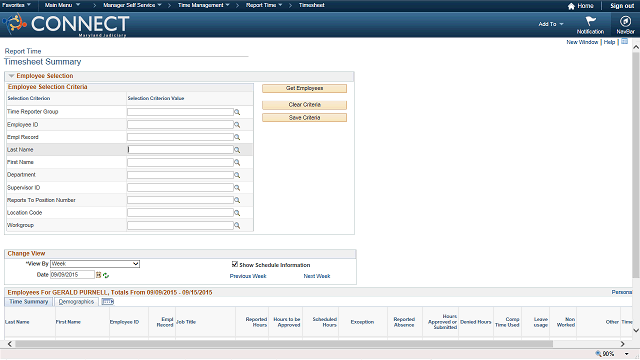Open the Manager Self Service breadcrumb menu
Image resolution: width=640 pixels, height=360 pixels.
[x=132, y=5]
